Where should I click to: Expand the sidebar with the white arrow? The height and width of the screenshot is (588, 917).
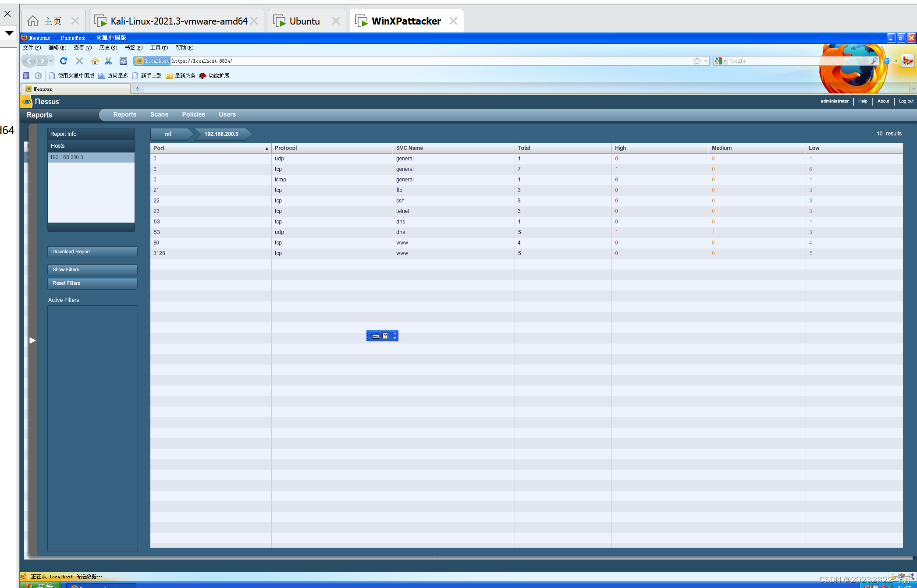click(32, 340)
